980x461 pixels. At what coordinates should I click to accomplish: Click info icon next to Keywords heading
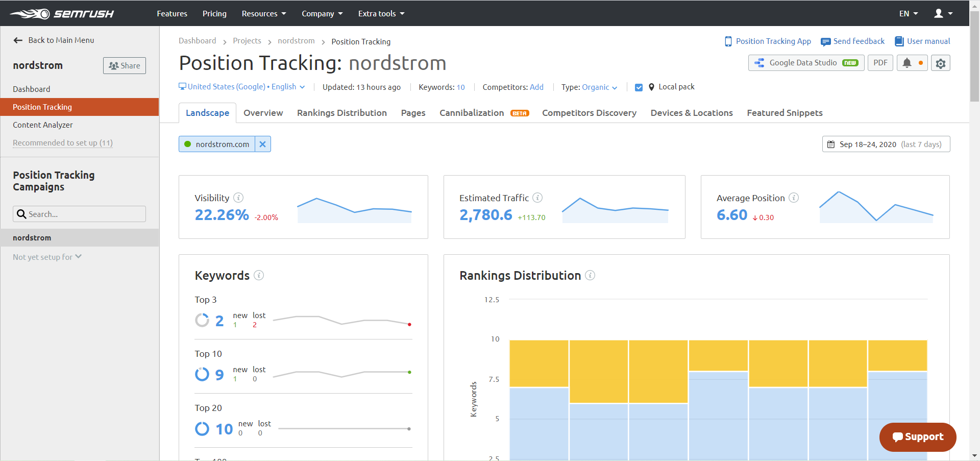click(x=259, y=276)
